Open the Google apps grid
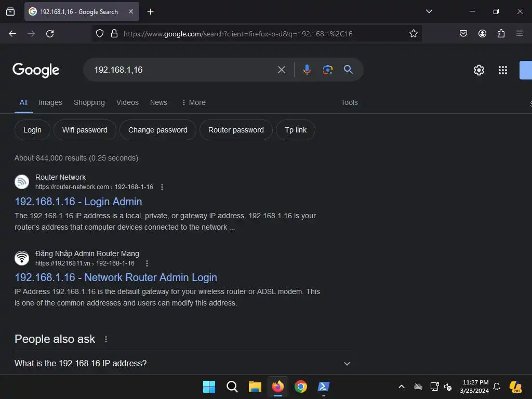 point(503,70)
